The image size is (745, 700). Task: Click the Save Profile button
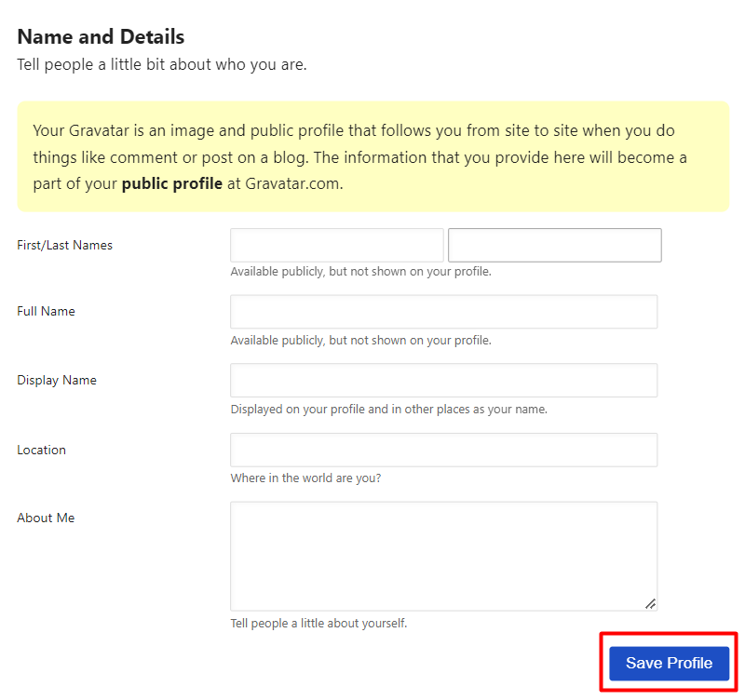pos(668,662)
